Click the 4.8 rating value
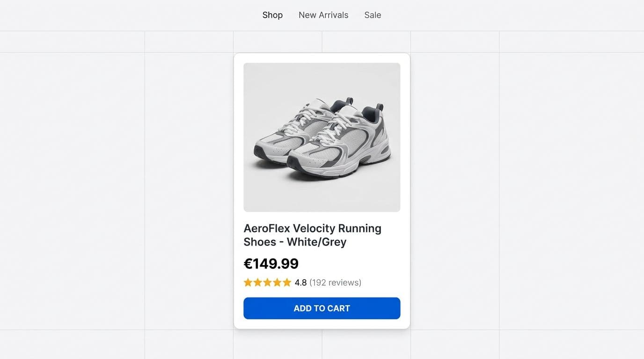 point(300,282)
